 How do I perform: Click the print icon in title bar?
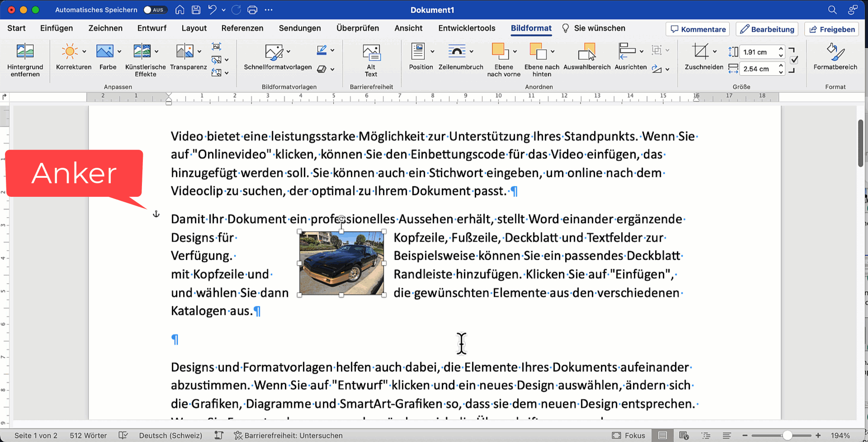(252, 10)
